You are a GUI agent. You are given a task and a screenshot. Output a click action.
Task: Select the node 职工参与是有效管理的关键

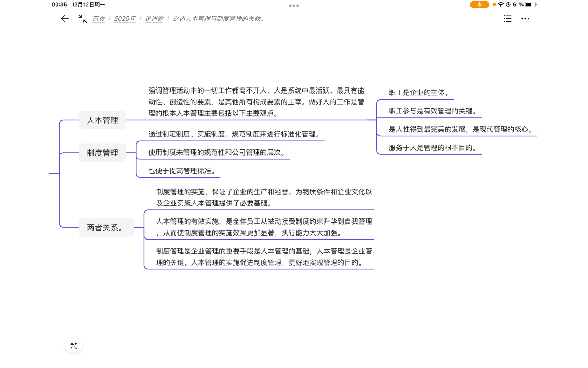[x=433, y=111]
